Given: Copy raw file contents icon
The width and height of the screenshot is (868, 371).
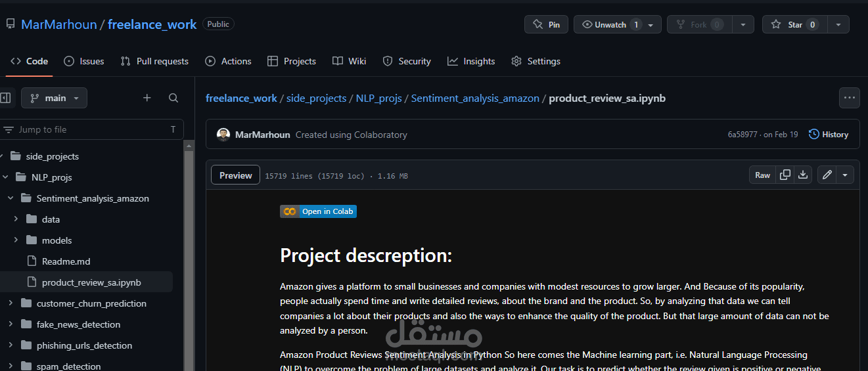Looking at the screenshot, I should pos(785,175).
